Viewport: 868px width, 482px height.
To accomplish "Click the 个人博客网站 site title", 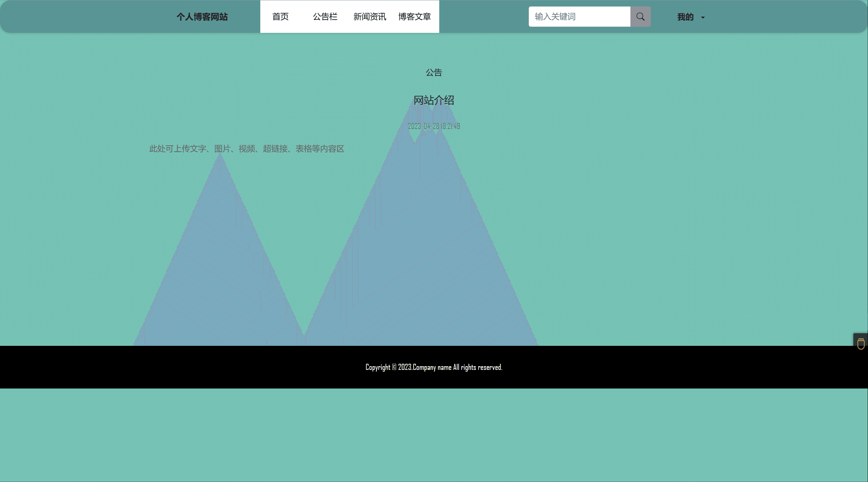I will [x=202, y=17].
